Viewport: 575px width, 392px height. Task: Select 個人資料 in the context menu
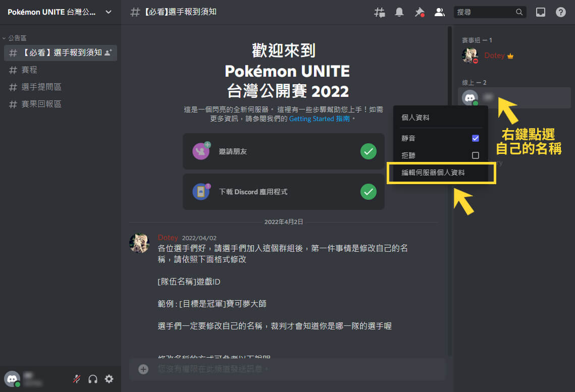tap(441, 118)
